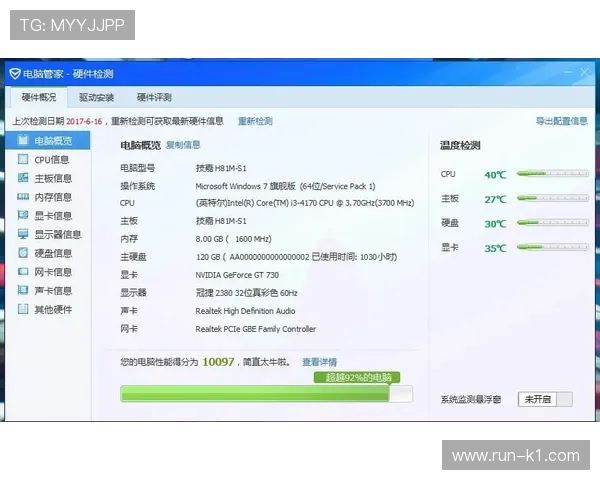Click the 2017-6-16 detection date
This screenshot has width=600, height=480.
(84, 121)
